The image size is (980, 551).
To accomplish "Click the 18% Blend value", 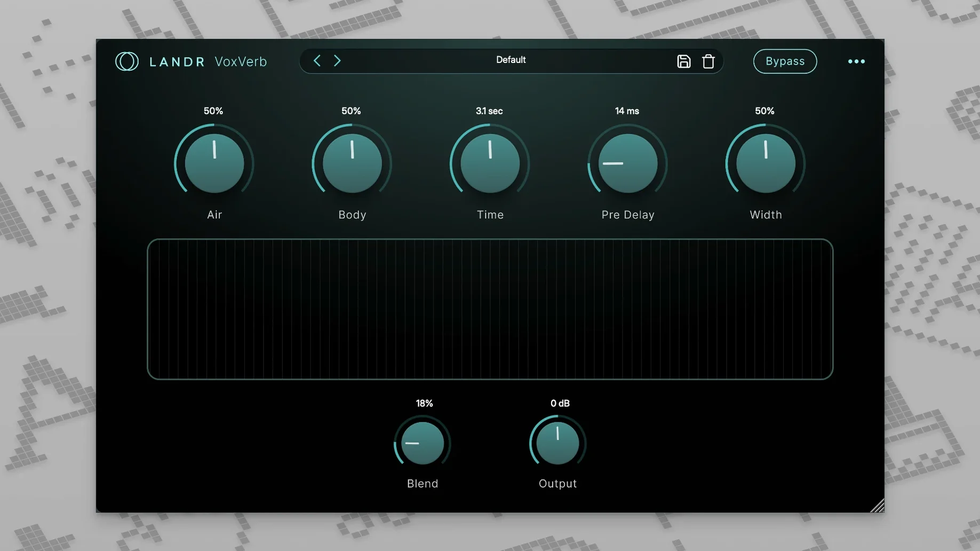I will [424, 403].
